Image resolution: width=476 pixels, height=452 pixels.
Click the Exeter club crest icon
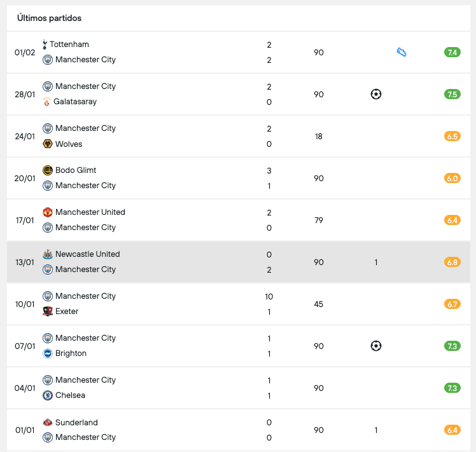tap(48, 312)
